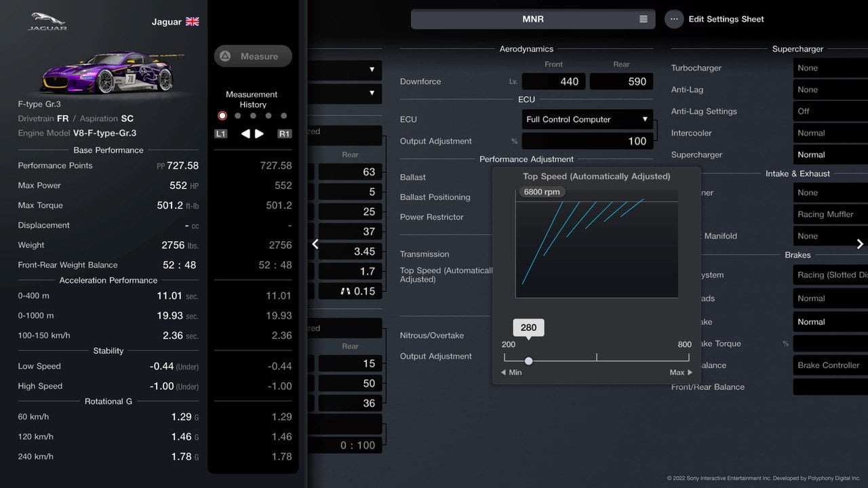Open the Anti-Lag None dropdown
The image size is (868, 488).
831,89
